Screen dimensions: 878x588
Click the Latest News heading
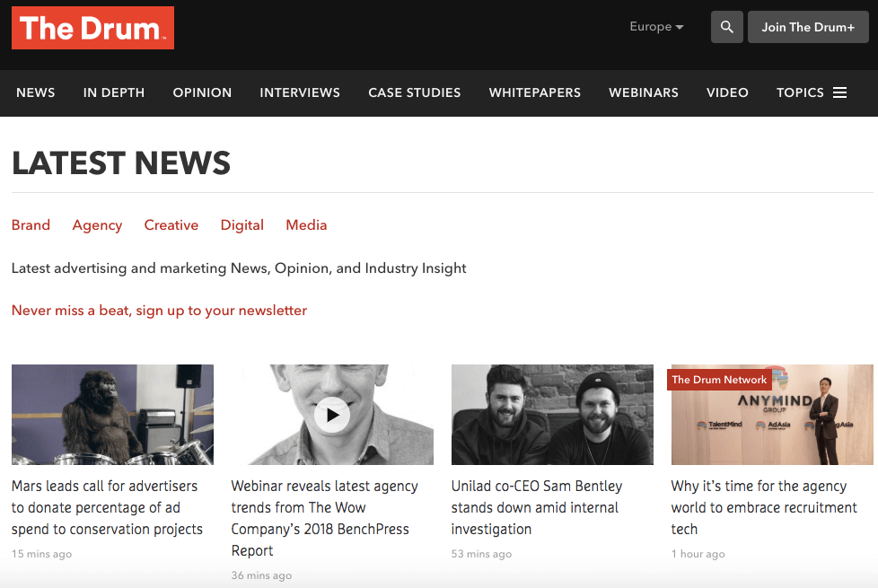click(x=121, y=163)
